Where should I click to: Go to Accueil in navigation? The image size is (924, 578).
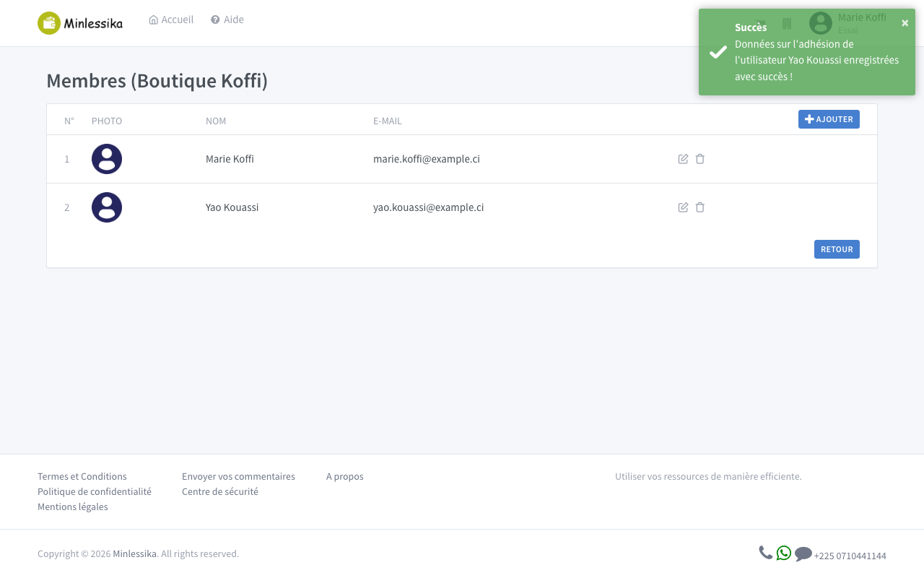(171, 20)
